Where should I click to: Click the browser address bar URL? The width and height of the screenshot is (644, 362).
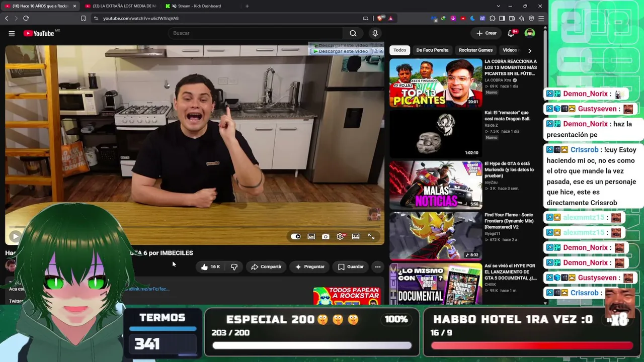coord(141,18)
